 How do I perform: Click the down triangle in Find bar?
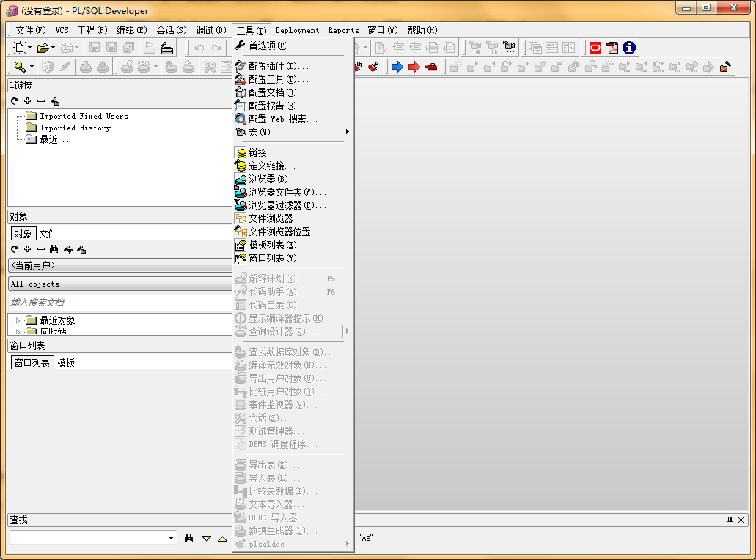206,538
